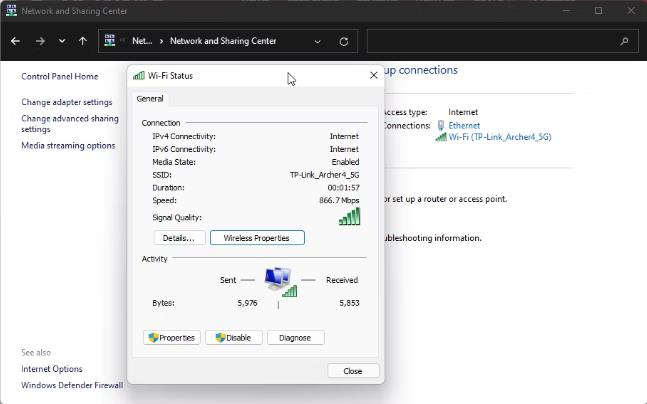This screenshot has width=647, height=404.
Task: Refresh the Network and Sharing Center
Action: [x=344, y=42]
